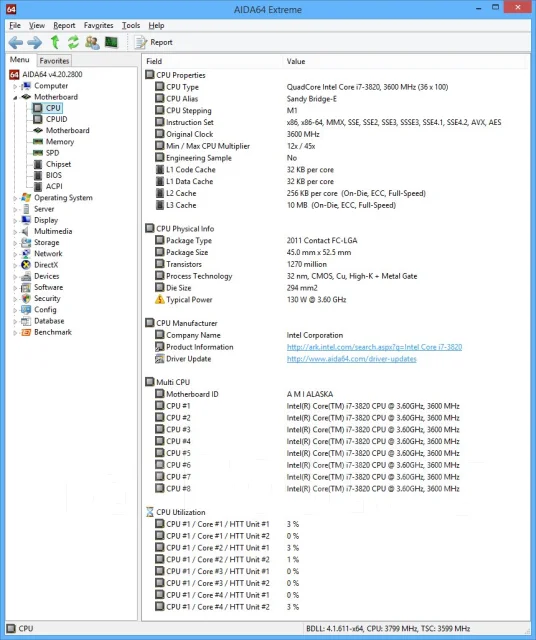Click the CPU Utilization hourglass icon
Screen dimensions: 536x640
[150, 512]
